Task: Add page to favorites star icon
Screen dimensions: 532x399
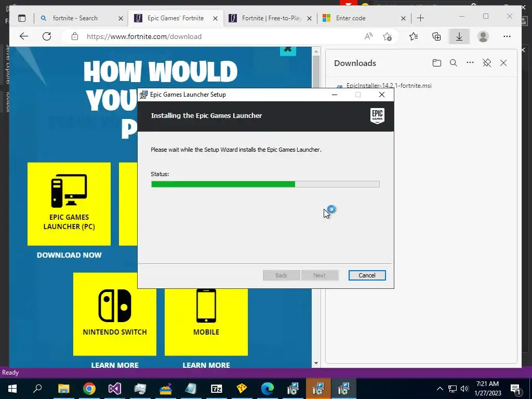Action: click(x=387, y=36)
